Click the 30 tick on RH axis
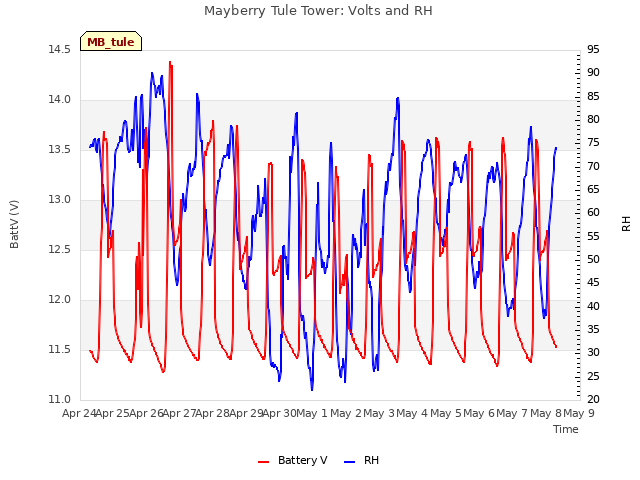Screen dimensions: 640x480 593,353
